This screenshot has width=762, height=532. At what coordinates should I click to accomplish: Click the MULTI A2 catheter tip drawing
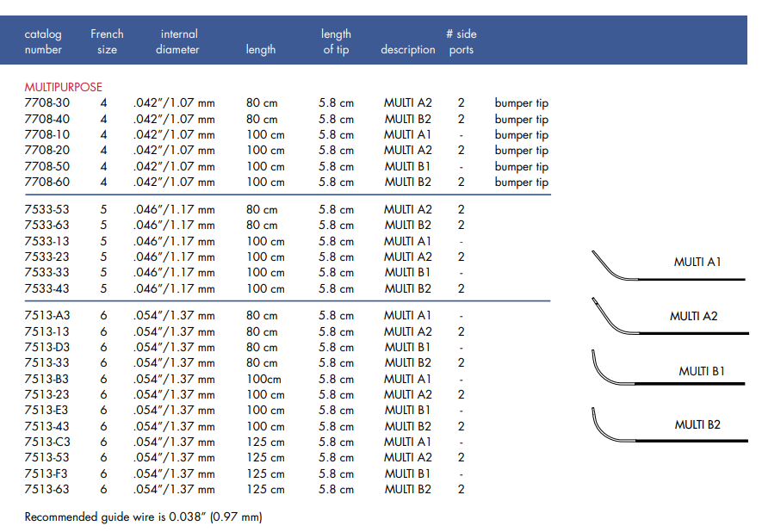click(x=620, y=319)
